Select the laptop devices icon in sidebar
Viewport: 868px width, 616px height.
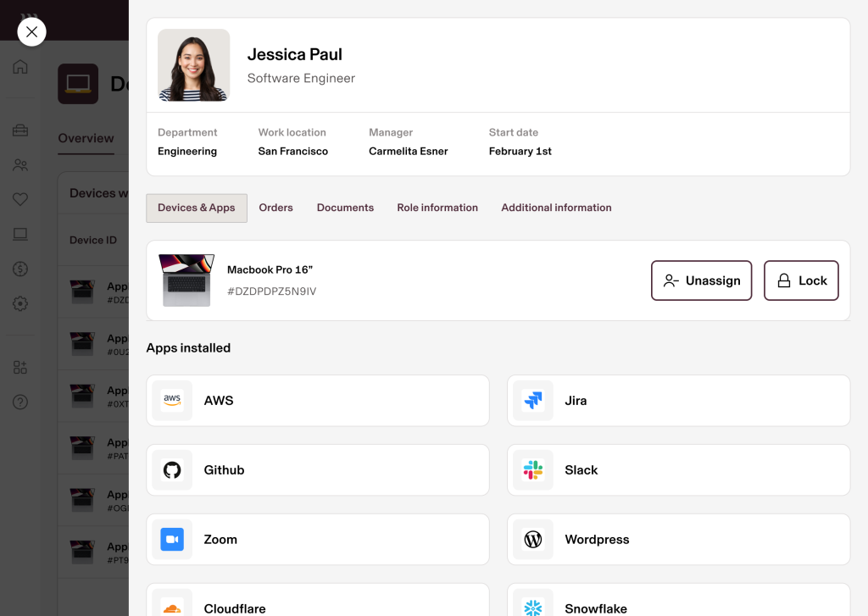coord(20,235)
